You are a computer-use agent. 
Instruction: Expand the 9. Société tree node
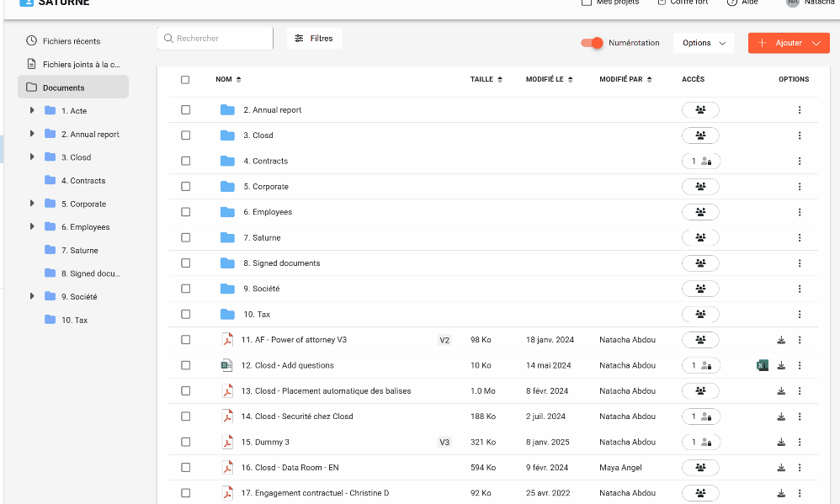32,296
